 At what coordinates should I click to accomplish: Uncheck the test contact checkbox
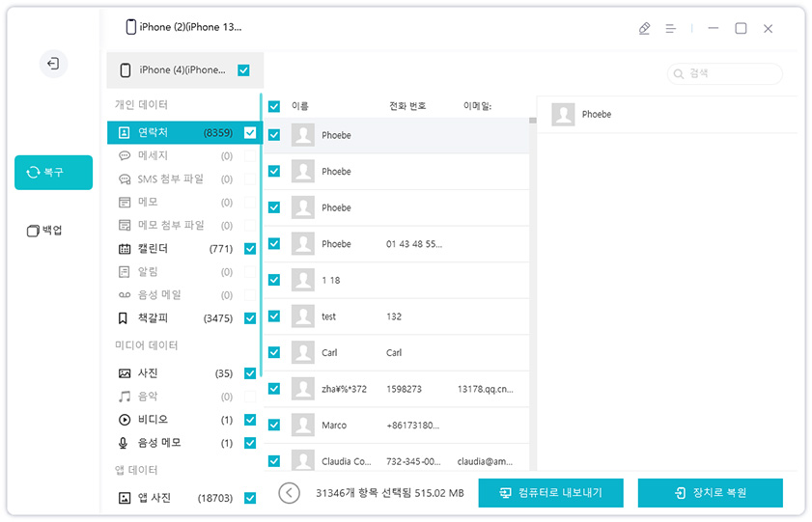274,316
